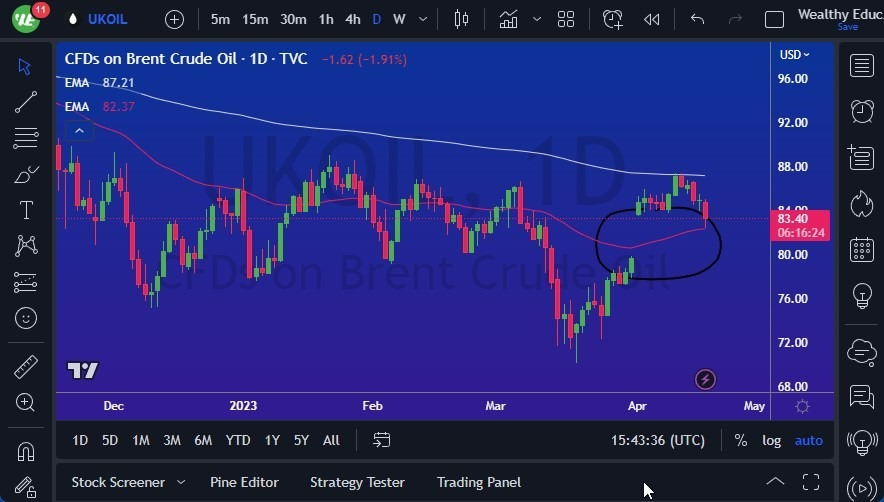
Task: Open the data window panel
Action: tap(861, 157)
